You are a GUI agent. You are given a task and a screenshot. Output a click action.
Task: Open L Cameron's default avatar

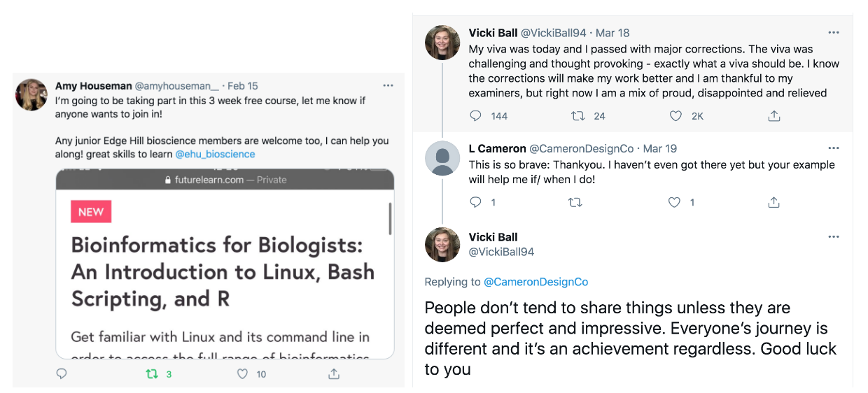(442, 159)
